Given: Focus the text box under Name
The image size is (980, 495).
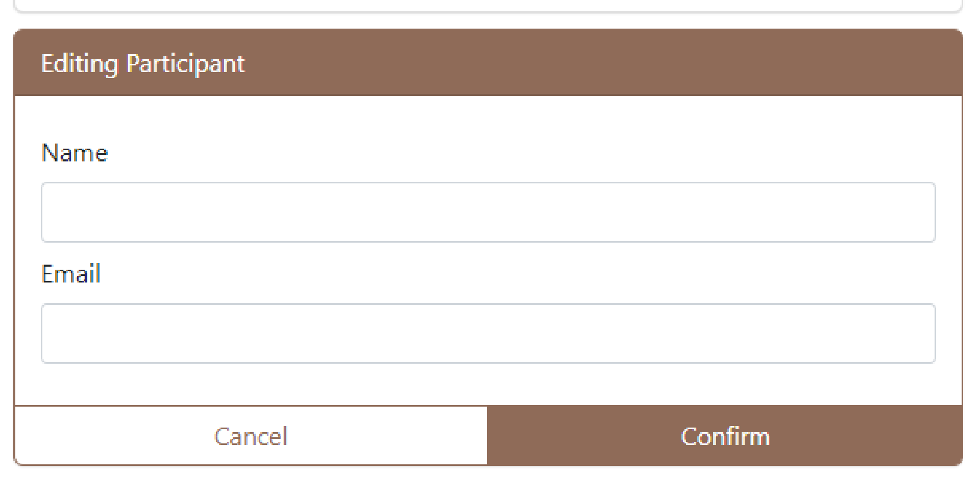Looking at the screenshot, I should 488,212.
